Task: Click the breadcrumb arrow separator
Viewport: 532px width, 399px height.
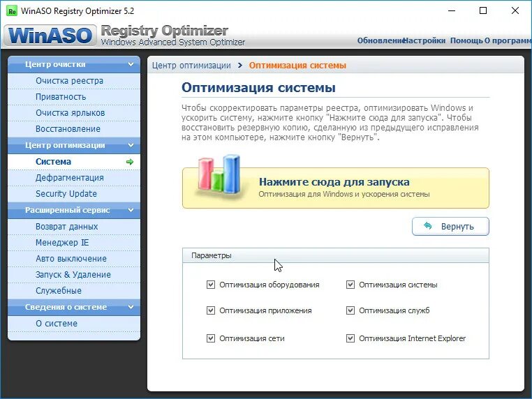Action: (x=240, y=65)
